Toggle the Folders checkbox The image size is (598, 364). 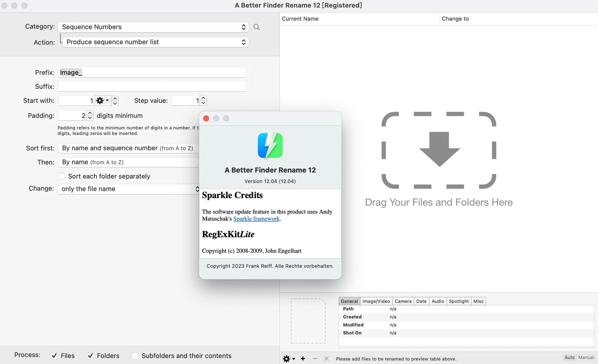click(90, 355)
